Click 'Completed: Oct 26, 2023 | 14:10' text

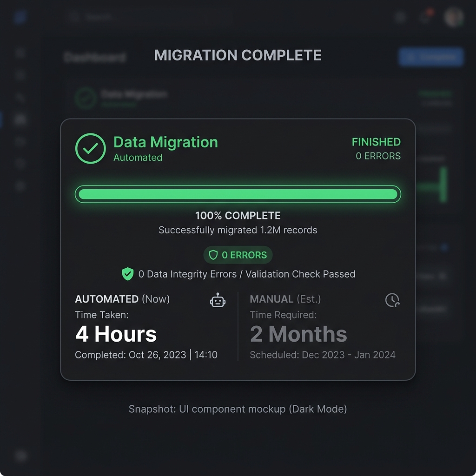(x=146, y=355)
